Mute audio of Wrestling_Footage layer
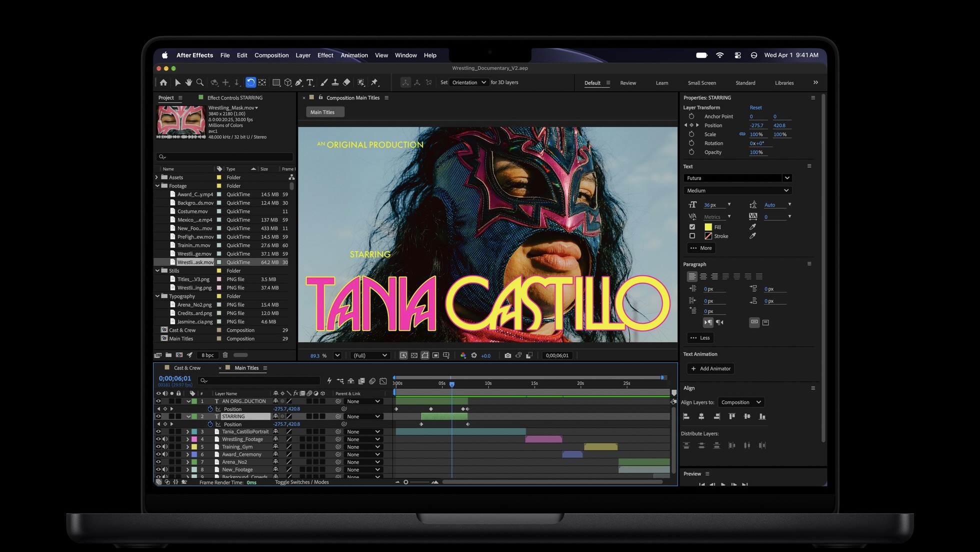The height and width of the screenshot is (552, 980). pos(165,439)
